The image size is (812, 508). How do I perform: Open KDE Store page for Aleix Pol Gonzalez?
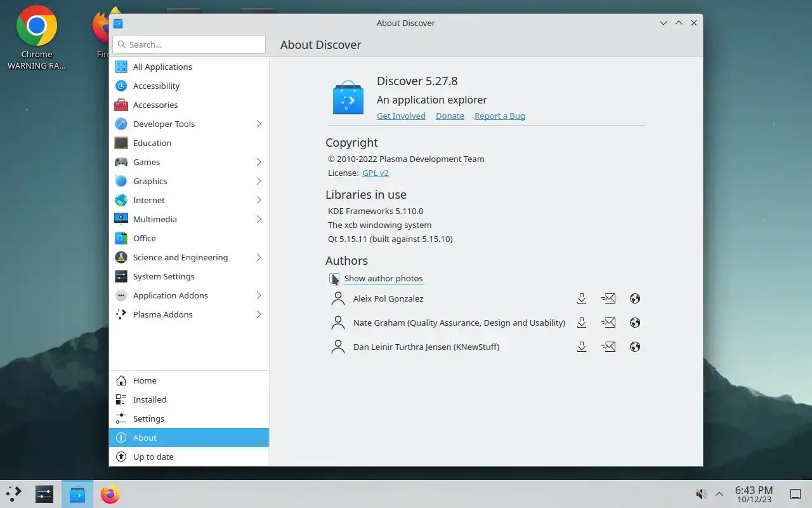[581, 298]
